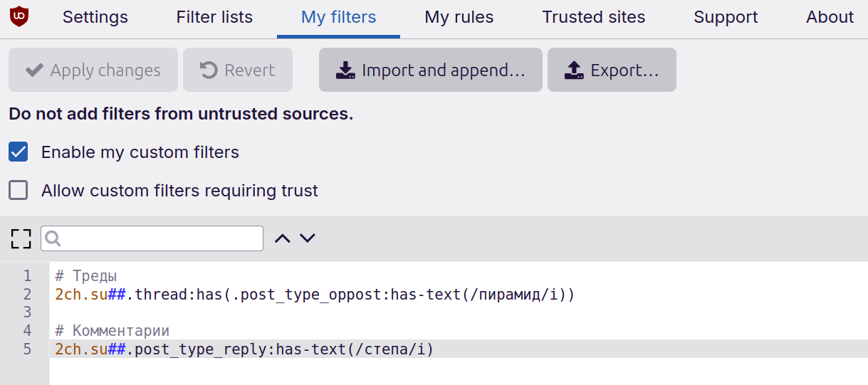Open the Support tab

tap(726, 18)
